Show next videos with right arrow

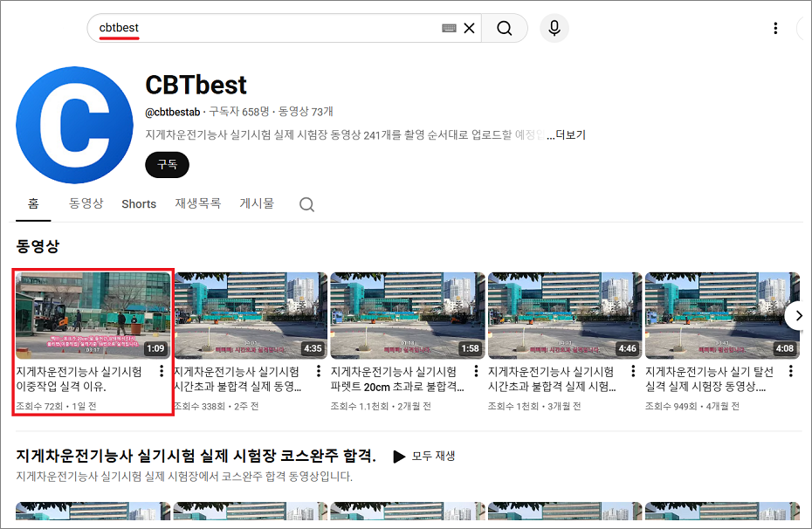click(x=798, y=315)
